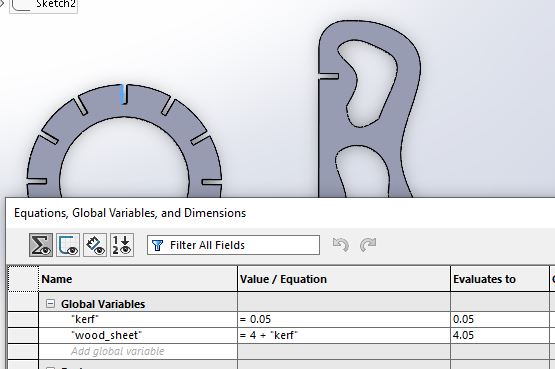The height and width of the screenshot is (369, 555).
Task: Select the row header left of "kerf"
Action: tap(23, 319)
